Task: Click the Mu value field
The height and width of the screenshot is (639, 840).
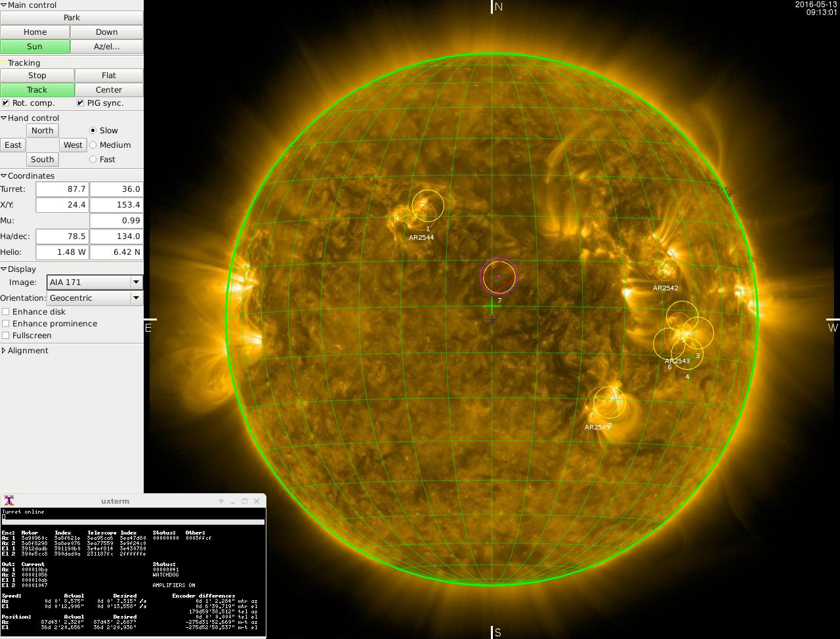Action: 116,221
